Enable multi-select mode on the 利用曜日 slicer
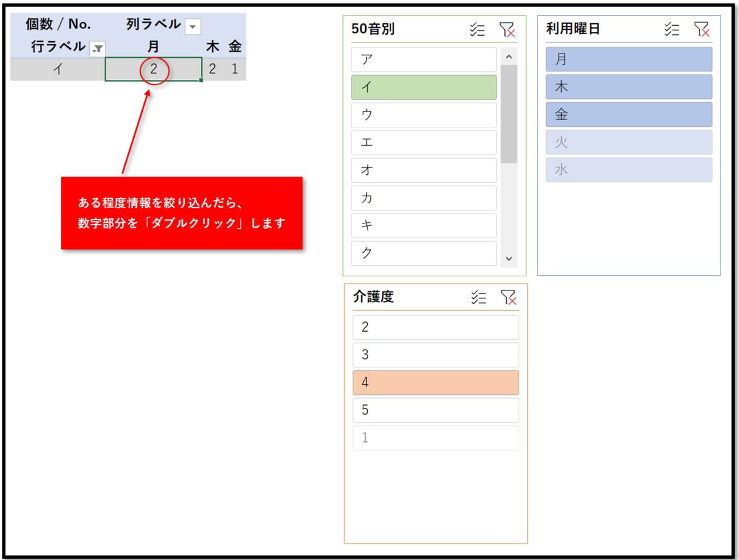Screen dimensions: 739x560 click(672, 28)
